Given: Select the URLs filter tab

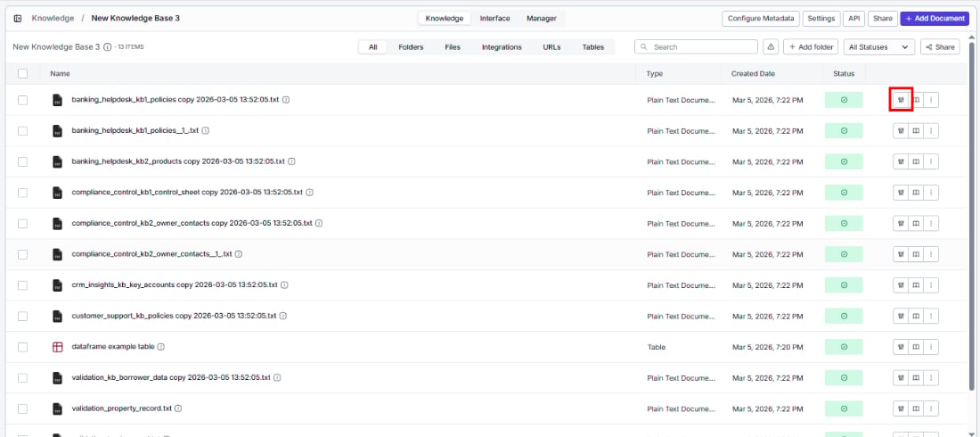Looking at the screenshot, I should pos(551,47).
